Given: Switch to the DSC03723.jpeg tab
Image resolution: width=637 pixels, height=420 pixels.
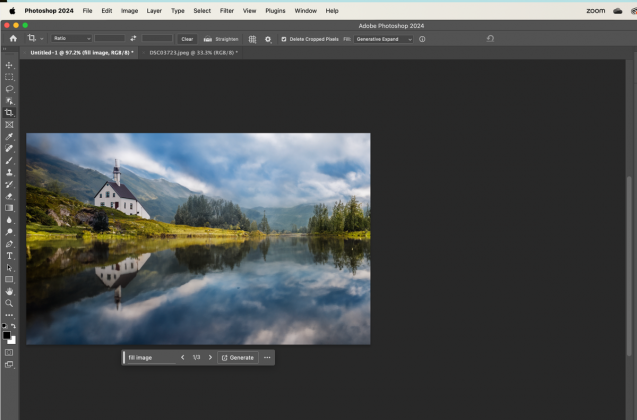Looking at the screenshot, I should 191,52.
